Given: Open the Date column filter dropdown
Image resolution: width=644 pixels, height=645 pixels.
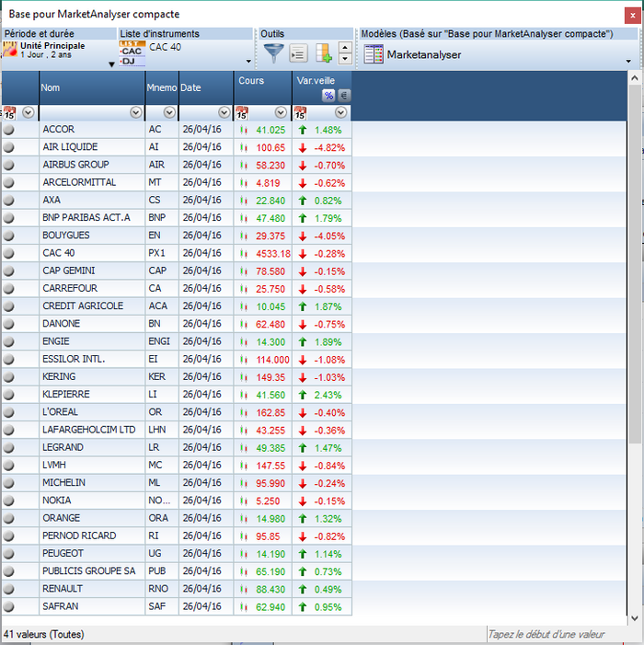Looking at the screenshot, I should (x=224, y=112).
